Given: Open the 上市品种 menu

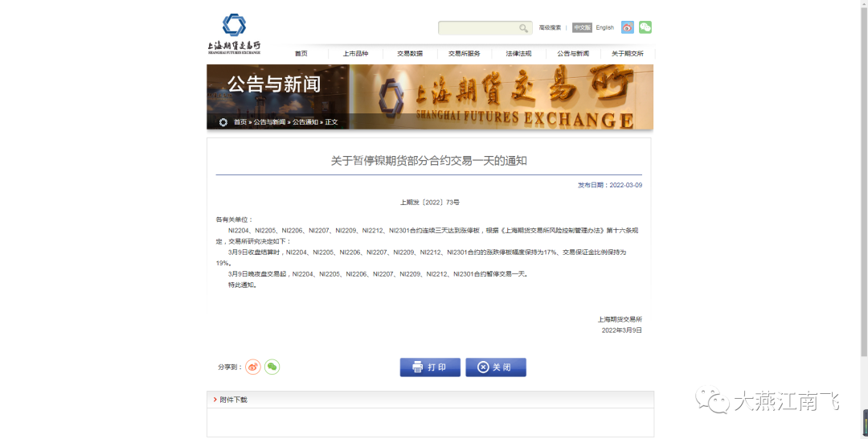Looking at the screenshot, I should pos(355,54).
